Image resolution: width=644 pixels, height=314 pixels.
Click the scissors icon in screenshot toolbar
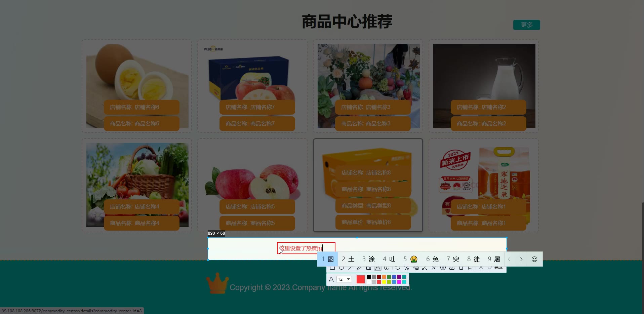point(407,268)
